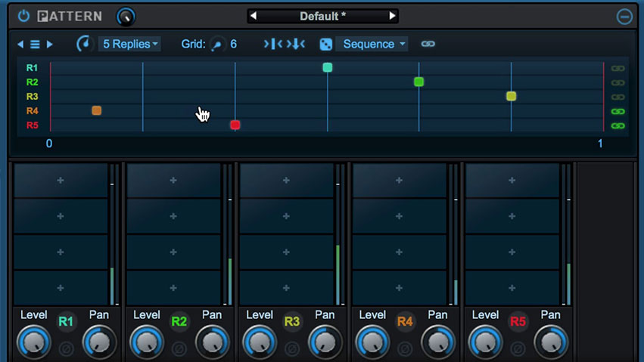
Task: Toggle the R1 link icon on right
Action: click(x=618, y=68)
